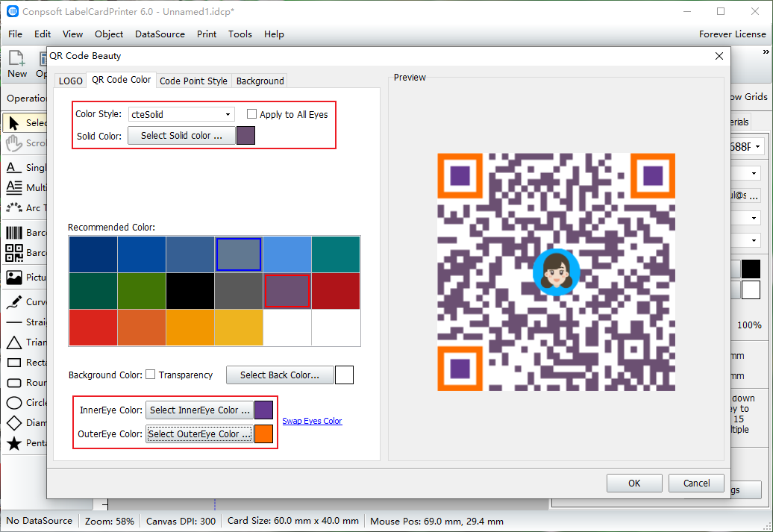Open the Tools menu
773x532 pixels.
point(240,34)
